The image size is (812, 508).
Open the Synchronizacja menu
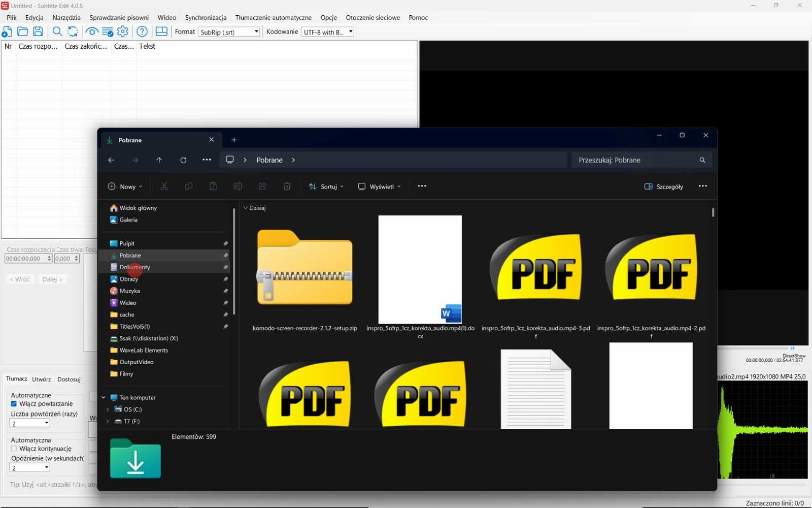click(x=206, y=17)
